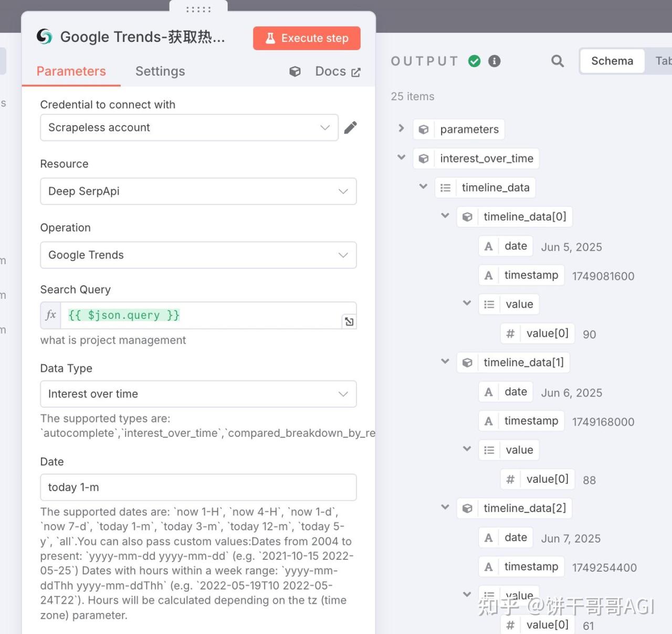Edit credential with the pencil icon
672x634 pixels.
[351, 128]
